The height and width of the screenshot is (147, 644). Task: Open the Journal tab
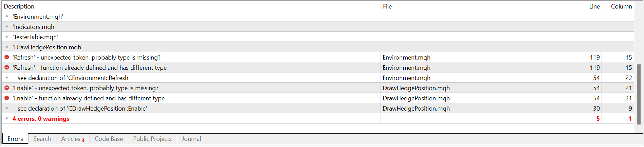tap(191, 139)
